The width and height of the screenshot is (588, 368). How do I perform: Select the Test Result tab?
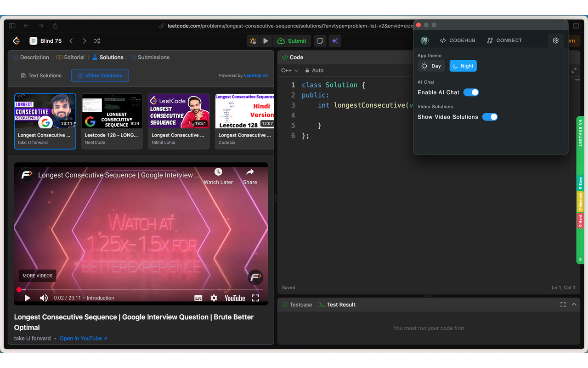(x=337, y=305)
